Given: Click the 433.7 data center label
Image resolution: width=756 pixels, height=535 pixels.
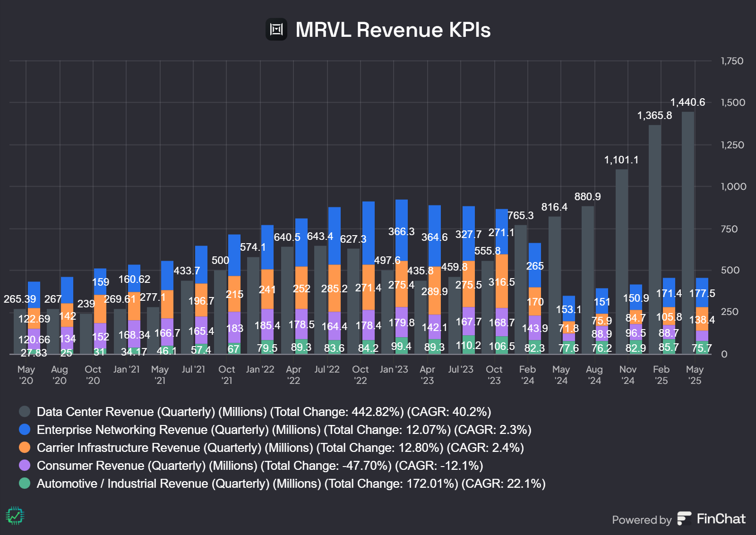Looking at the screenshot, I should tap(187, 271).
